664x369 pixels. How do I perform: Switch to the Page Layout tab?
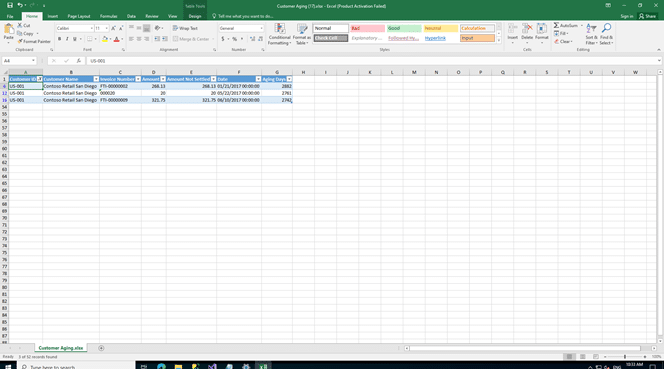[79, 17]
